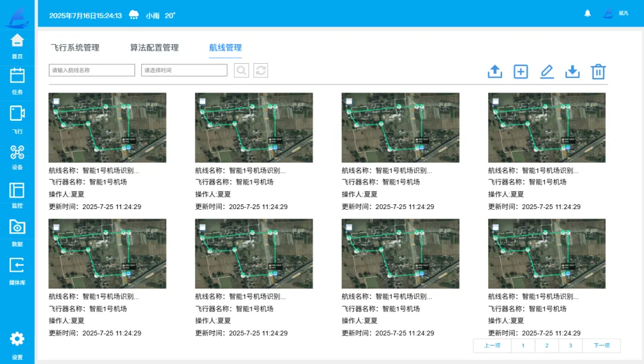Go to page 2 in pagination
The height and width of the screenshot is (364, 644).
click(547, 346)
